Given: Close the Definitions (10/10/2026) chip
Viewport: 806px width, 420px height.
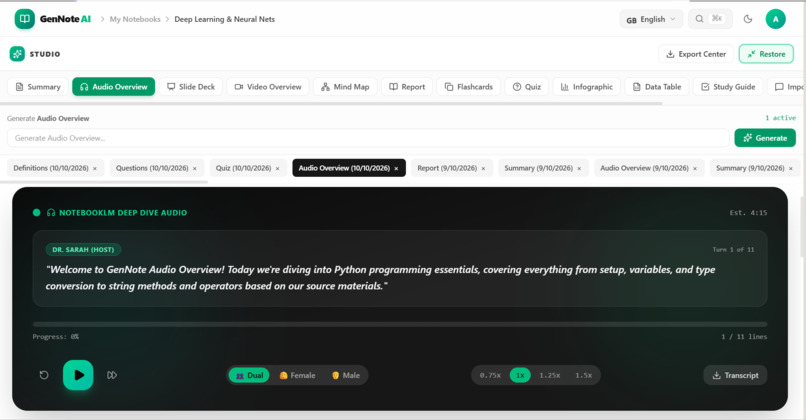Looking at the screenshot, I should (x=95, y=169).
